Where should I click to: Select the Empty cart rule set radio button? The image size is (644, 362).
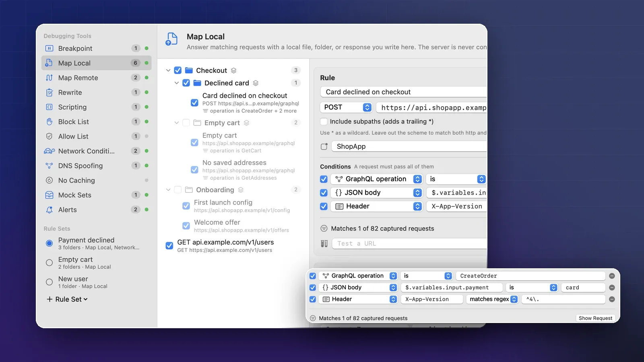(x=49, y=263)
